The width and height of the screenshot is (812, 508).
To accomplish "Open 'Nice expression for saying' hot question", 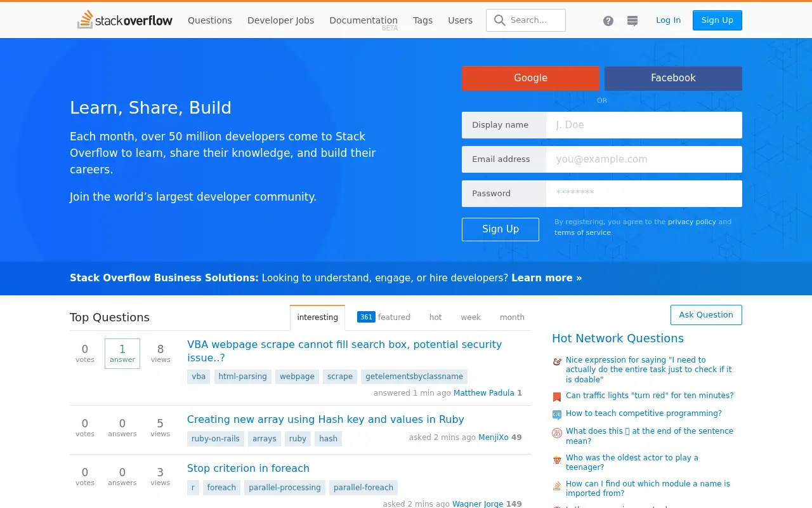I will 648,370.
